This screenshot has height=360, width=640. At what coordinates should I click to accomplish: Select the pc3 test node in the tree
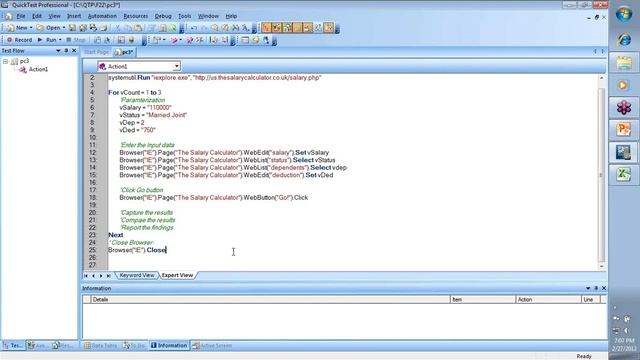tap(24, 61)
